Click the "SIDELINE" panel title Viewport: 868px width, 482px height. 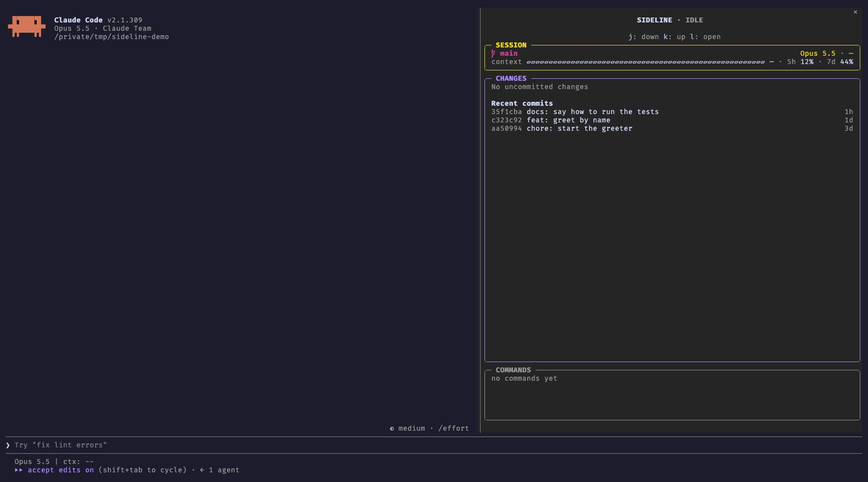click(654, 20)
